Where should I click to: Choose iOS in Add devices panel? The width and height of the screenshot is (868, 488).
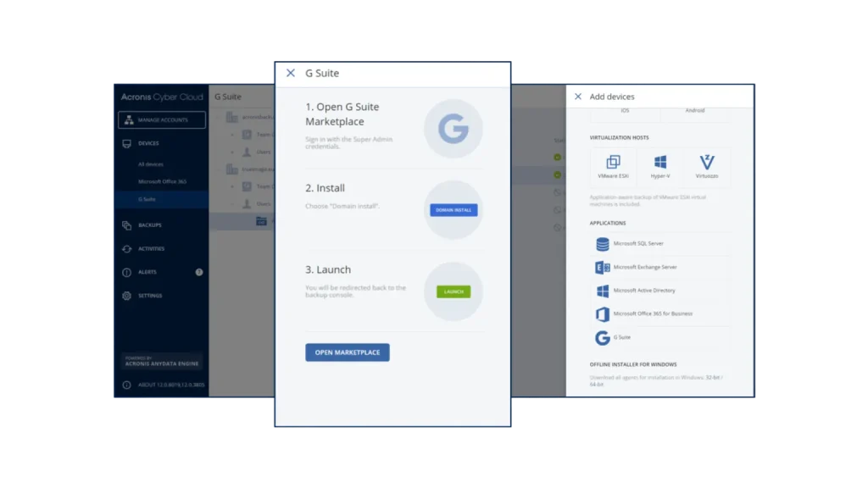click(x=625, y=111)
